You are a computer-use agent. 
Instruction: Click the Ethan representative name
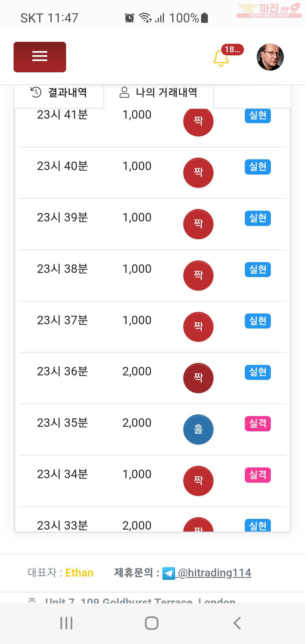tap(79, 573)
